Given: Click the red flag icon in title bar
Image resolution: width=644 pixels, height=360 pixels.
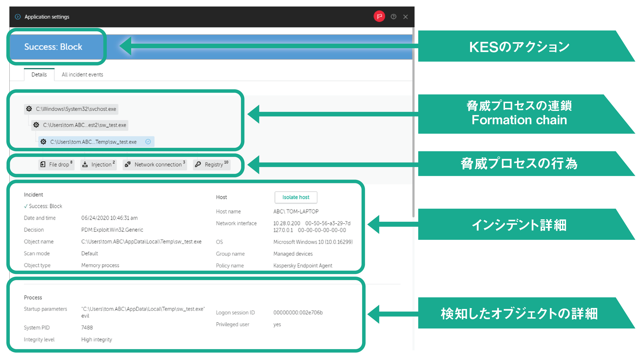Looking at the screenshot, I should [x=379, y=17].
